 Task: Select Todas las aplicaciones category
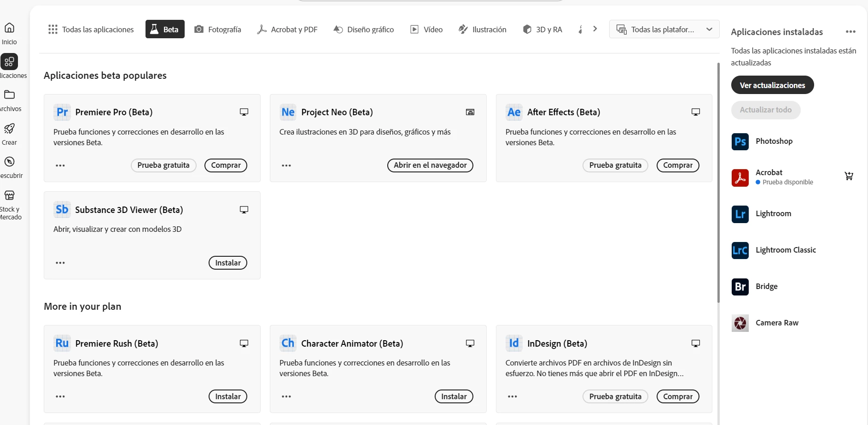click(x=91, y=30)
